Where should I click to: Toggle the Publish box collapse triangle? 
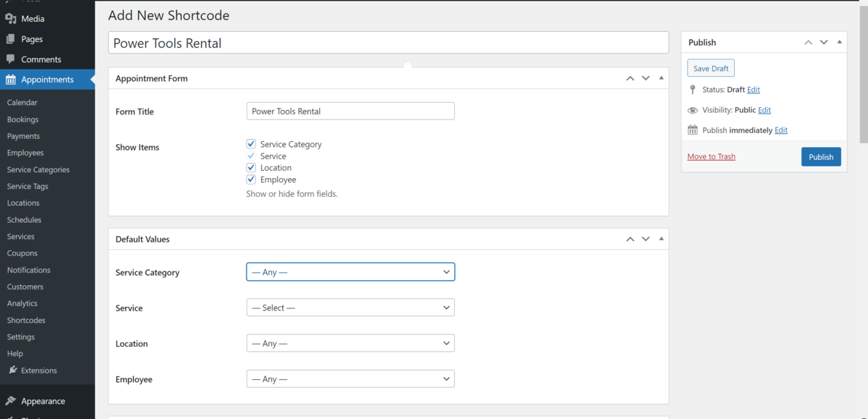(839, 42)
